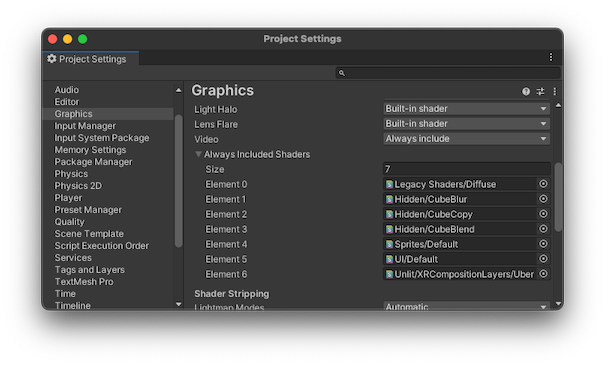Pick a shader for Element 5

point(543,259)
